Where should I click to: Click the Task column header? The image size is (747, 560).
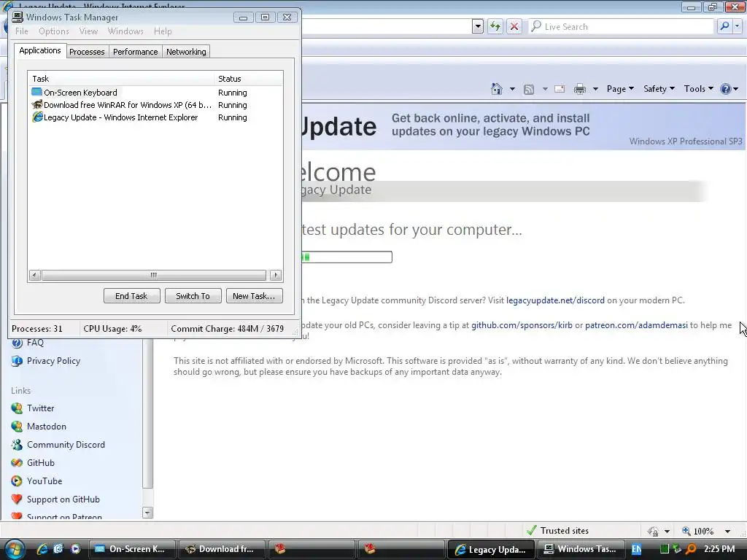122,79
